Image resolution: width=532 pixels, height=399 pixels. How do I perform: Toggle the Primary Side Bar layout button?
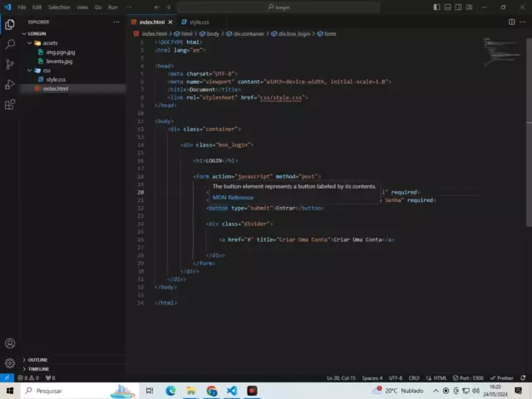tap(437, 7)
